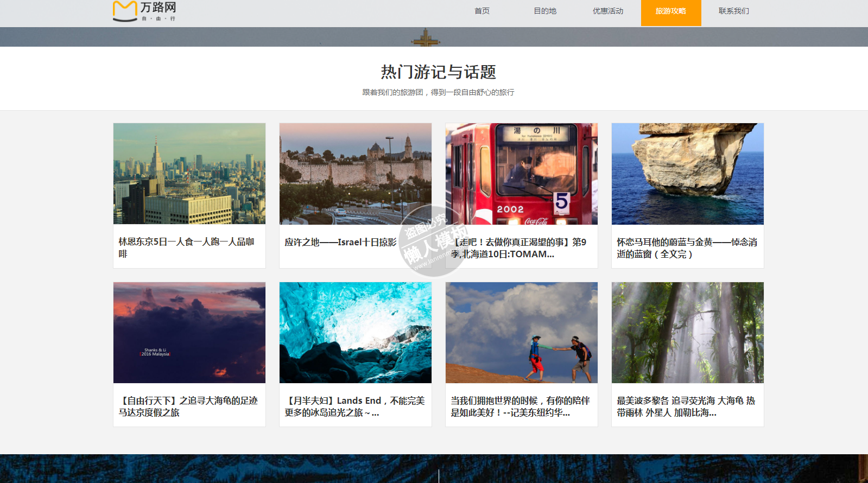Open 优惠活动 navigation item

point(607,11)
